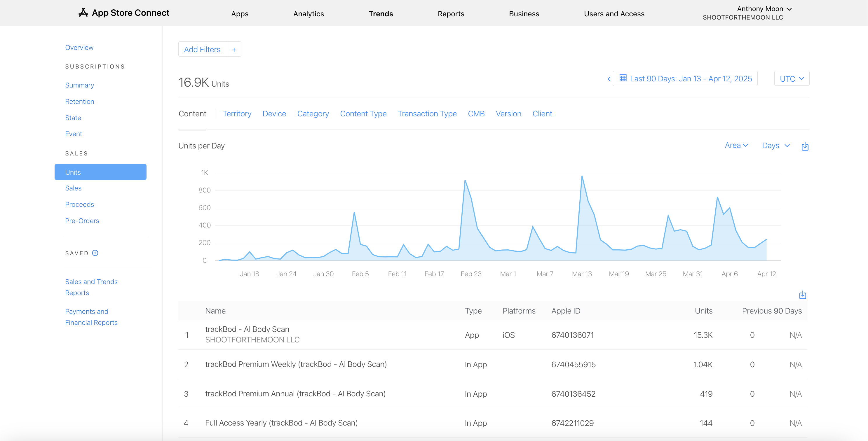
Task: Open Users and Access
Action: tap(614, 14)
